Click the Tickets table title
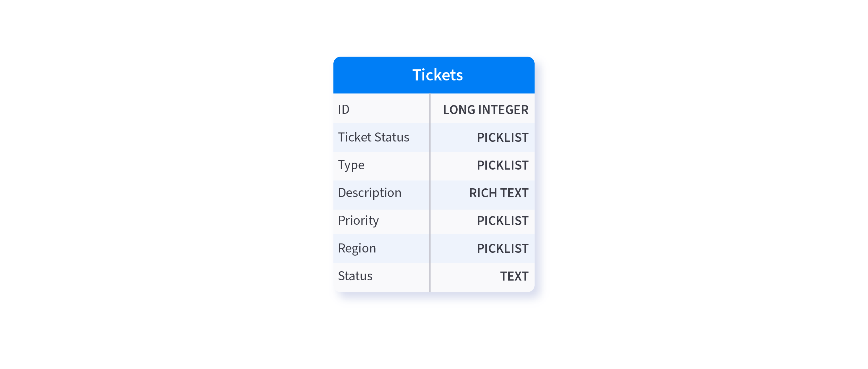 [437, 75]
